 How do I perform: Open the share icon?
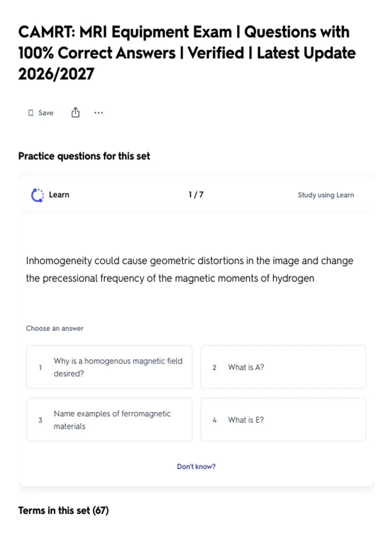pyautogui.click(x=75, y=112)
